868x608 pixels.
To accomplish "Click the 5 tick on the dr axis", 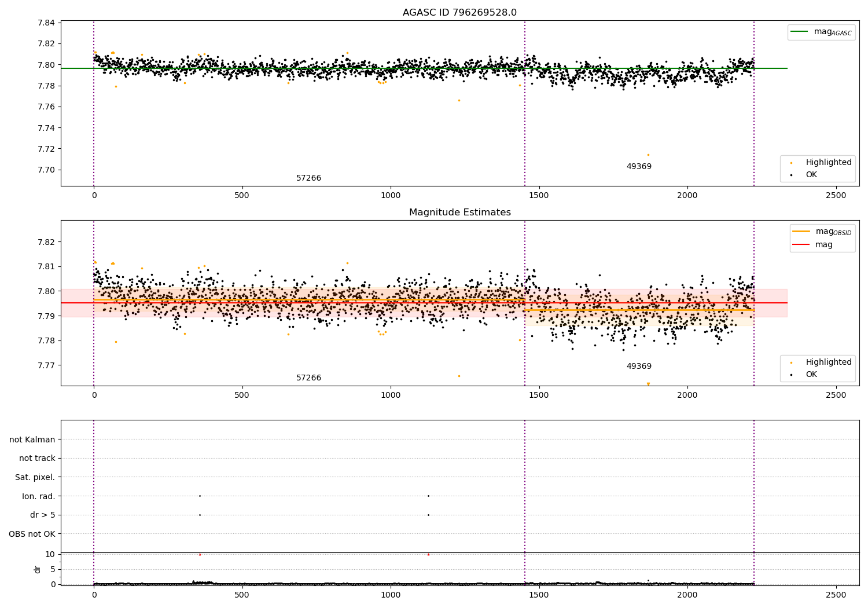I will [x=53, y=569].
